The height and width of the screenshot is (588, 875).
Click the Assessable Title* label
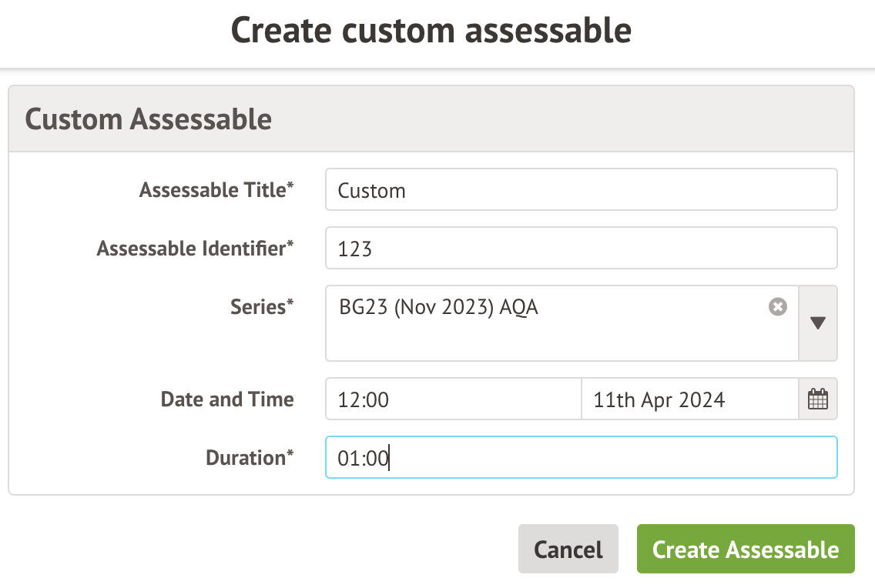pyautogui.click(x=216, y=190)
